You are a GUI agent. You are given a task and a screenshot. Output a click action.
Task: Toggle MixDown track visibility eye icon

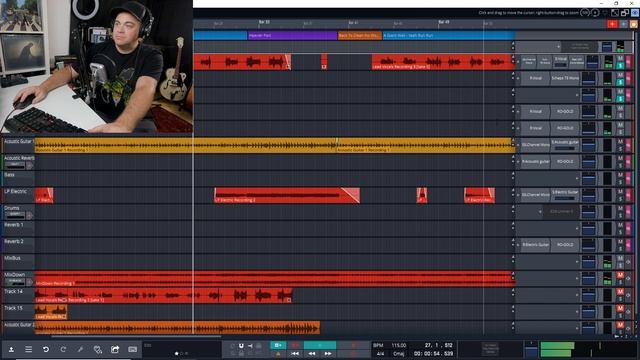(x=629, y=278)
